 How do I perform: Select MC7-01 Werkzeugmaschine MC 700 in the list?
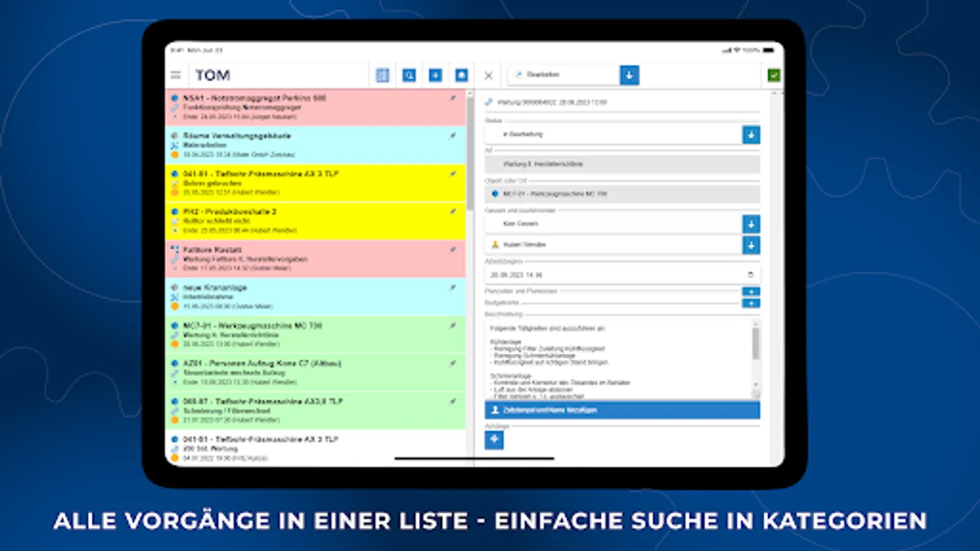click(315, 335)
